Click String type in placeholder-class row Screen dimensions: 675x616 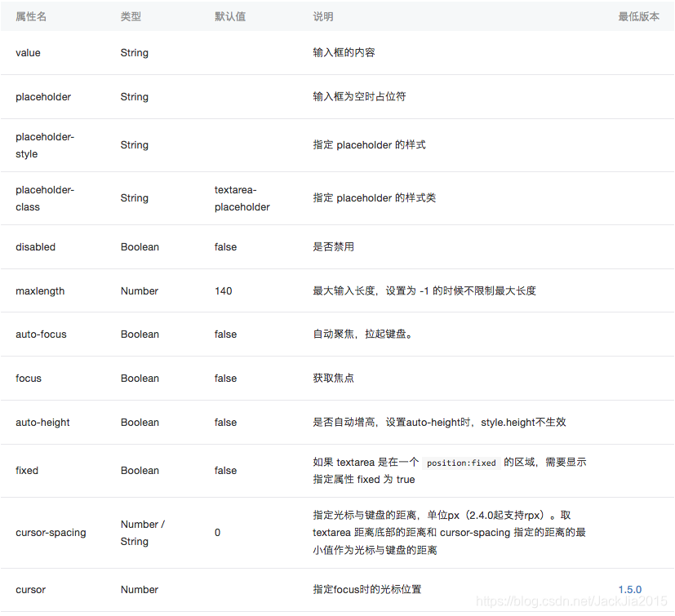click(135, 198)
